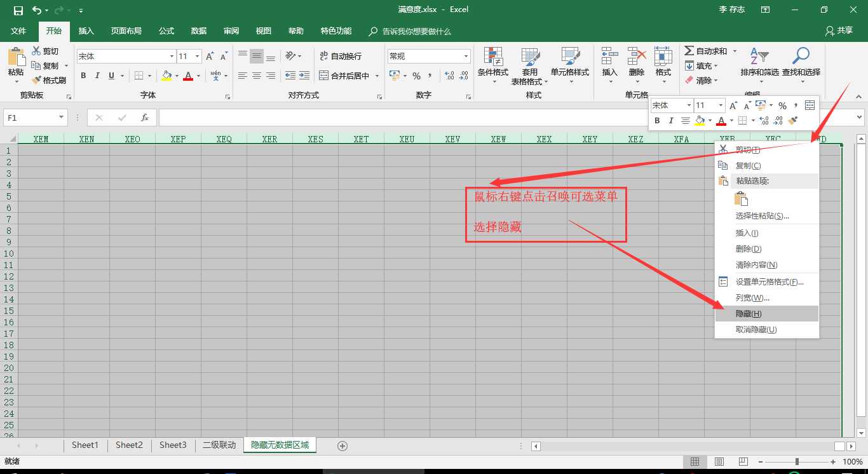Screen dimensions: 868x474
Task: Apply percent style in ribbon number group
Action: 416,76
